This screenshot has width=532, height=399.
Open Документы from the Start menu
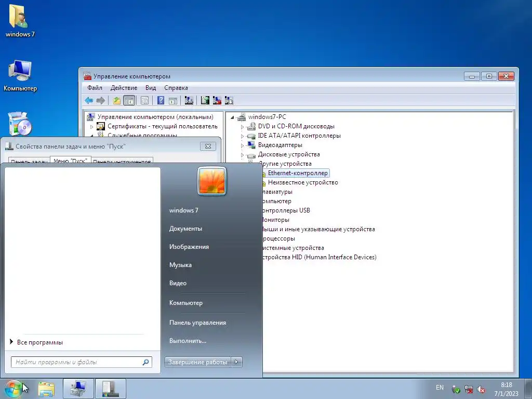click(x=185, y=229)
